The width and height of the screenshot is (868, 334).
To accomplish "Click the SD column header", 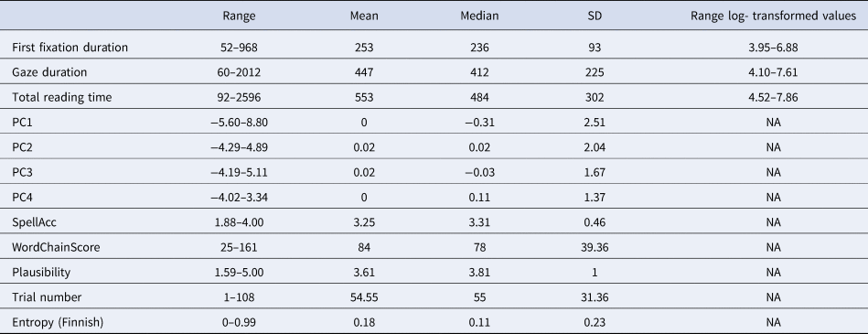I will click(x=595, y=16).
